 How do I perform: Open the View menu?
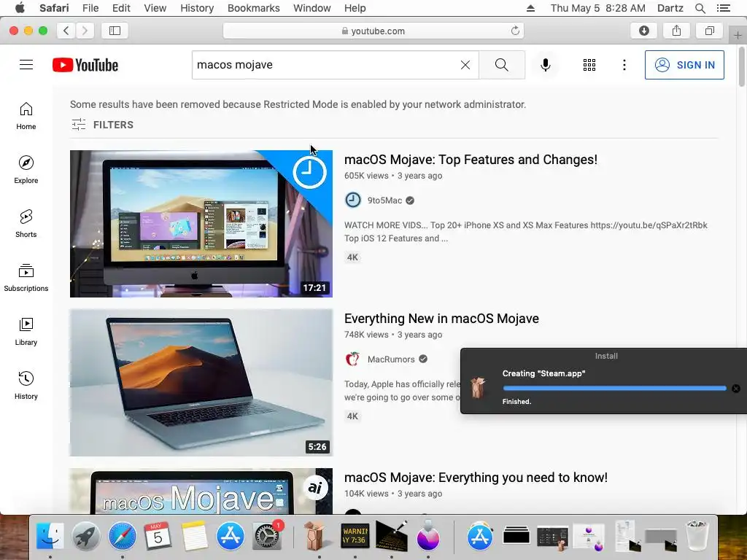tap(155, 8)
